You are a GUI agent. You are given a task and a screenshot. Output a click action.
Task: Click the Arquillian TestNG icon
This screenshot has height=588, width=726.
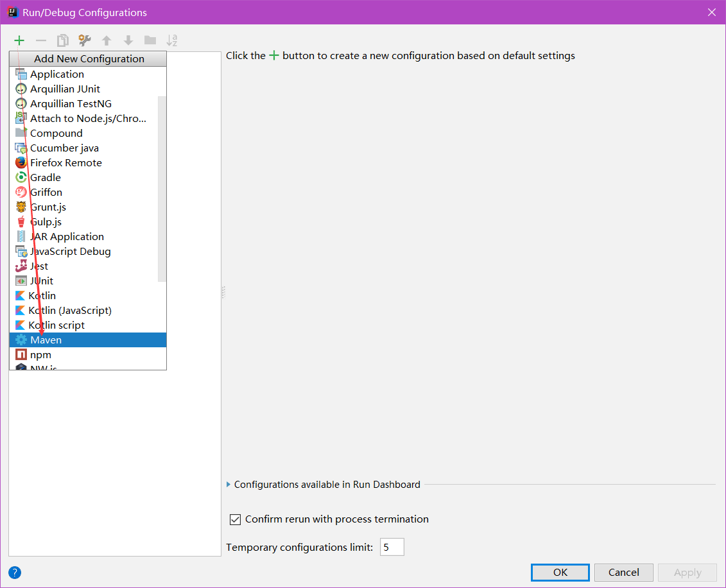click(x=21, y=104)
